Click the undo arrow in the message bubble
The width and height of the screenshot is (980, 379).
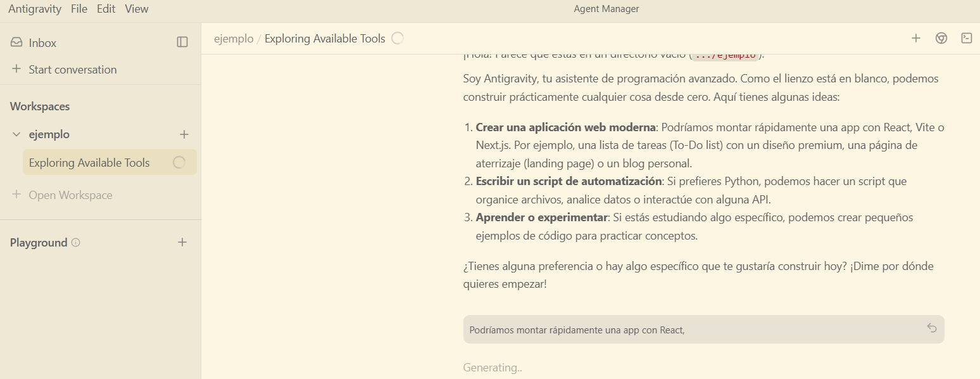pyautogui.click(x=932, y=328)
